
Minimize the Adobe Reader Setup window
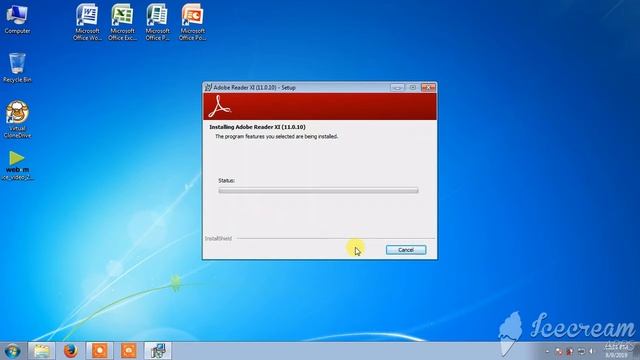[397, 87]
